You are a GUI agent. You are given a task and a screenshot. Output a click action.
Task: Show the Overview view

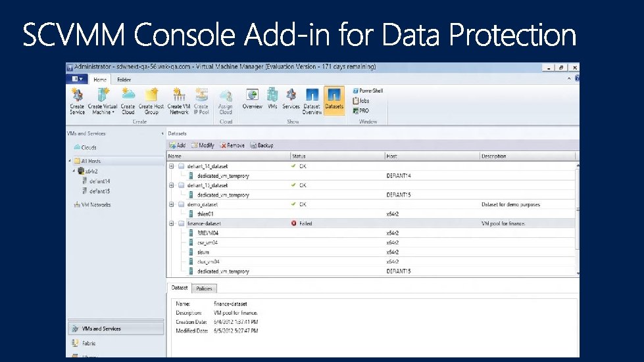point(252,99)
